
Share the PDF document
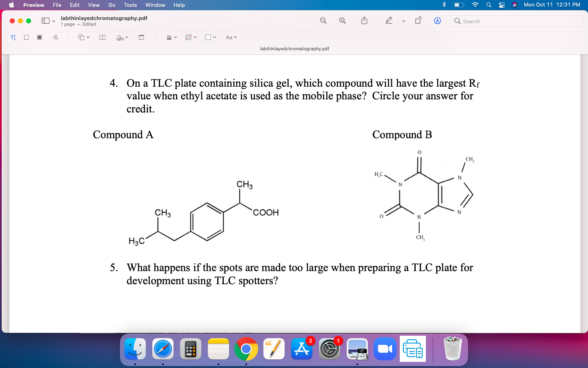tap(364, 20)
